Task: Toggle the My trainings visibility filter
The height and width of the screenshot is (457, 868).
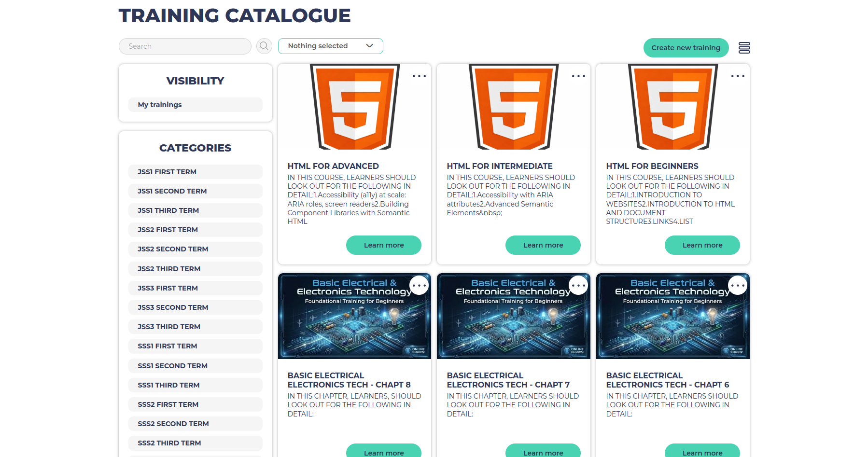Action: click(196, 105)
